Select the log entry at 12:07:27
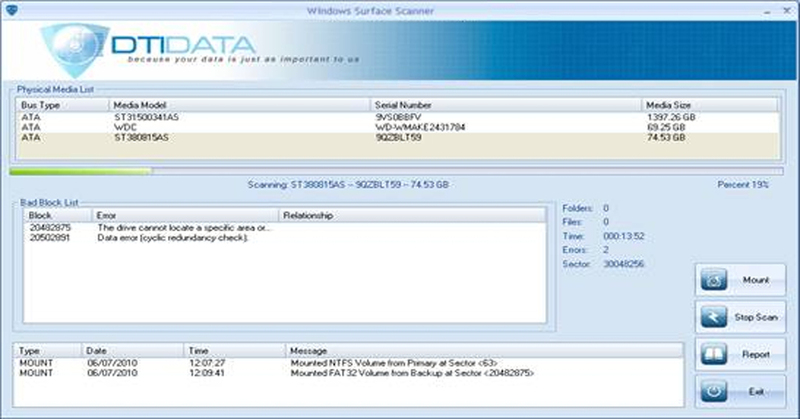This screenshot has width=800, height=419. click(x=348, y=363)
